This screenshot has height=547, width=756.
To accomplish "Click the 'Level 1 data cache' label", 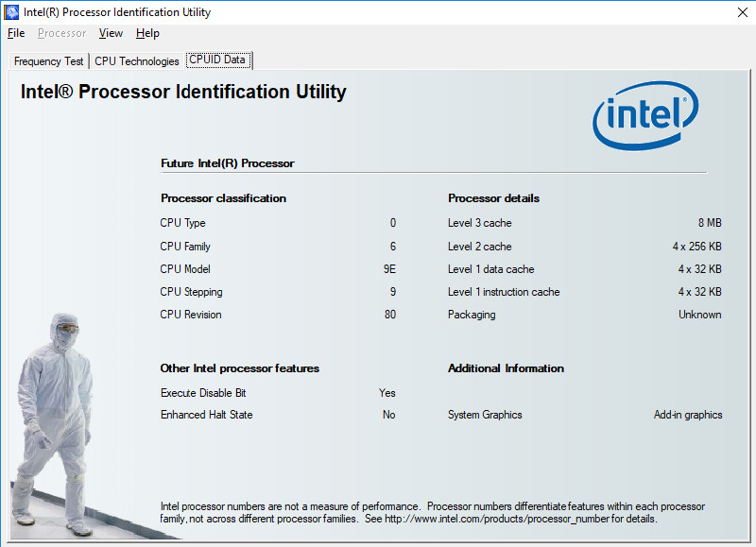I will coord(490,269).
